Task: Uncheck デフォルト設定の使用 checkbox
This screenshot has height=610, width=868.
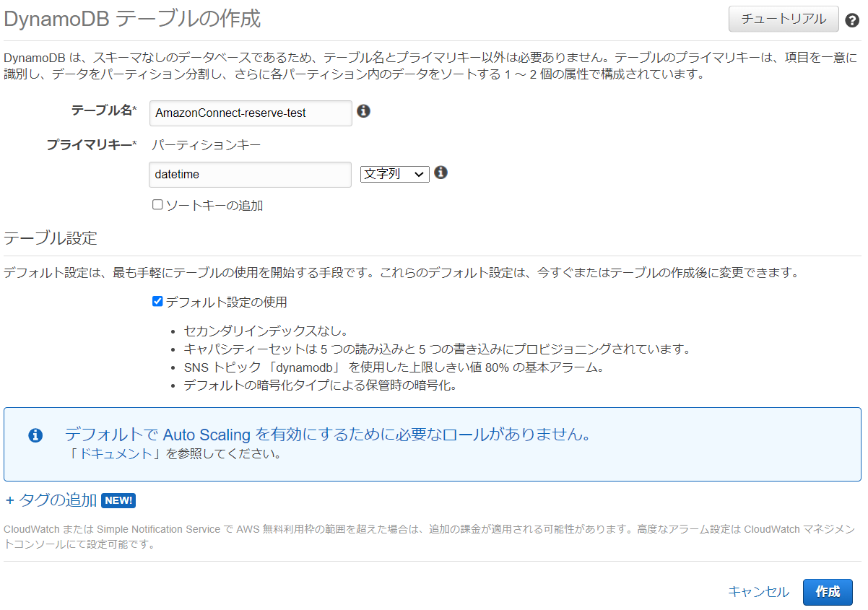Action: 157,302
